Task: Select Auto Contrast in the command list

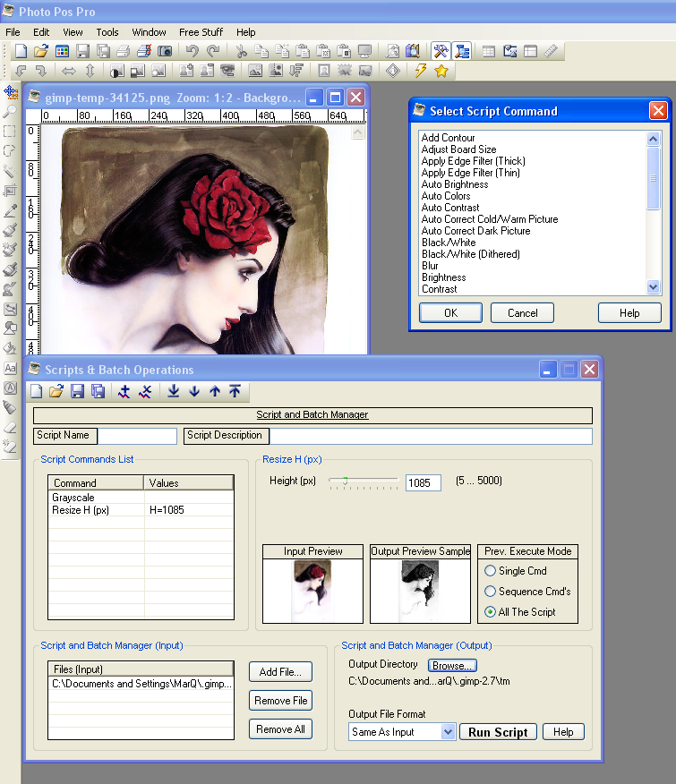Action: (x=450, y=208)
